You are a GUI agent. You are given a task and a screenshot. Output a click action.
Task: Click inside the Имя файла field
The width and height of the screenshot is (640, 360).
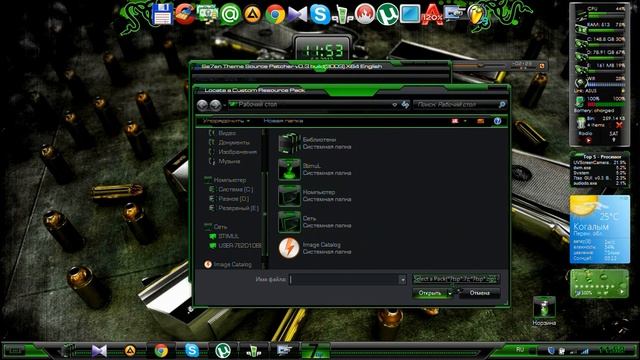click(344, 280)
